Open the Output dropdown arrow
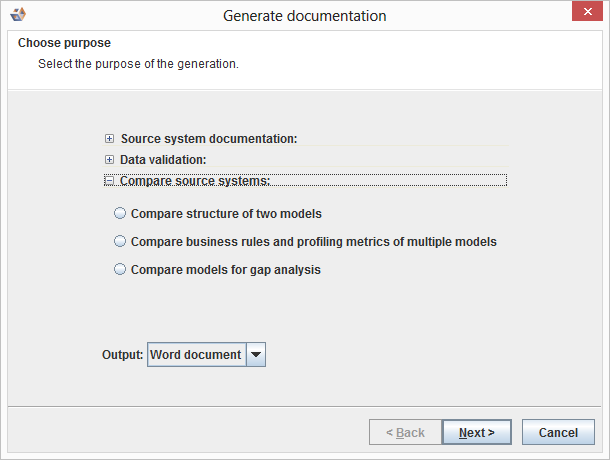This screenshot has width=610, height=460. (256, 354)
